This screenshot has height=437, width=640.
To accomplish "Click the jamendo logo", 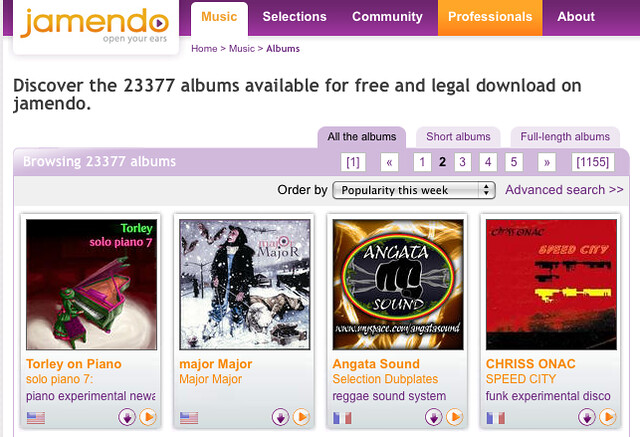I will pyautogui.click(x=95, y=25).
